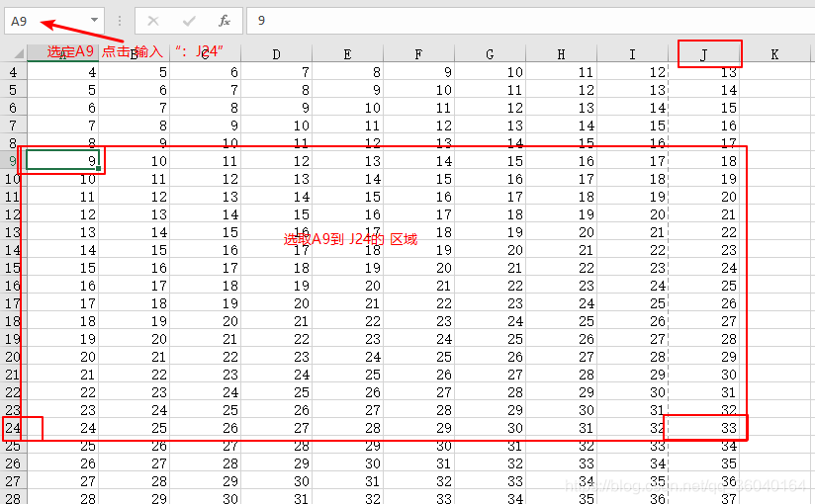Screen dimensions: 815x504
Task: Select column G by its header
Action: point(490,54)
